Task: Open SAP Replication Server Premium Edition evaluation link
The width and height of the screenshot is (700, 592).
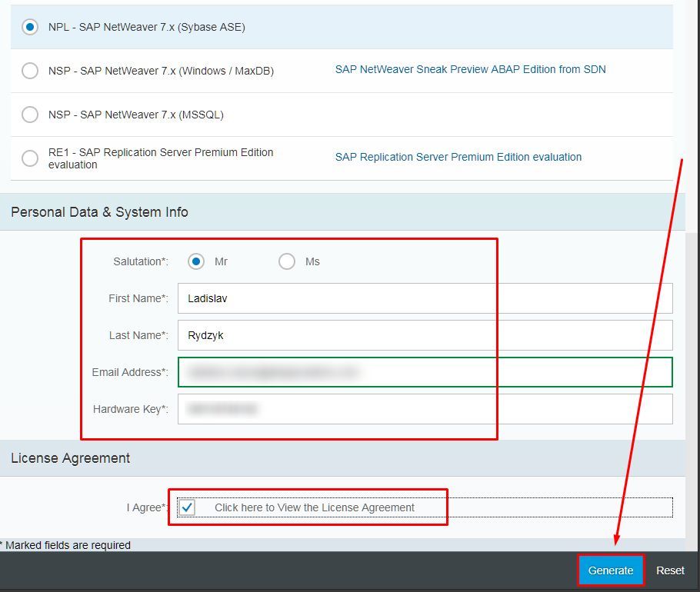Action: coord(458,157)
